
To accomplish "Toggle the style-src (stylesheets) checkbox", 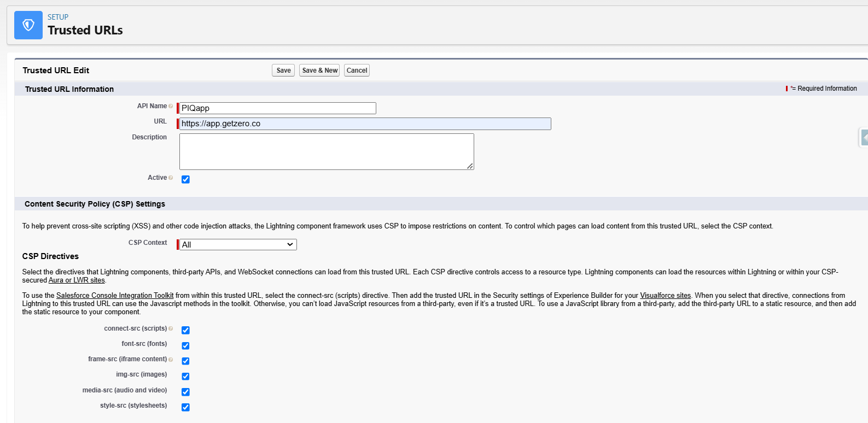I will 185,407.
